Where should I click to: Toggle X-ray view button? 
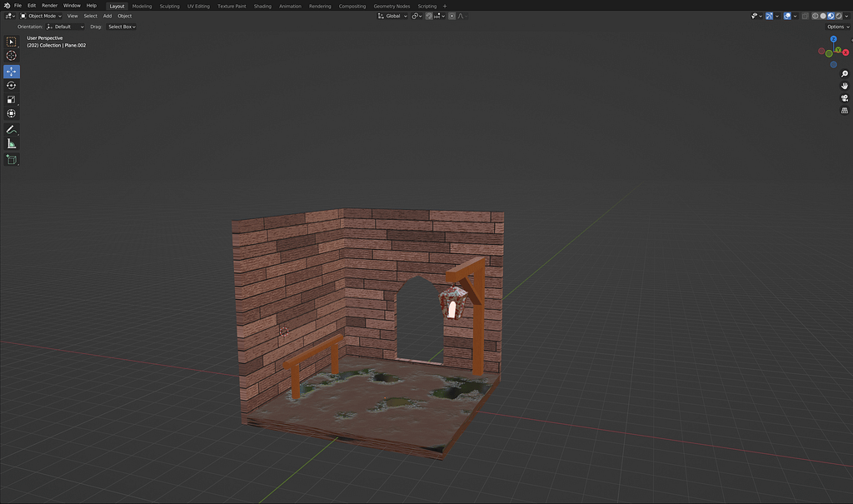805,16
